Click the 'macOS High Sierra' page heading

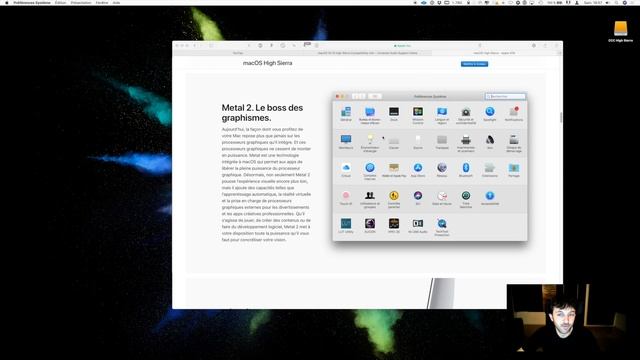coord(267,63)
